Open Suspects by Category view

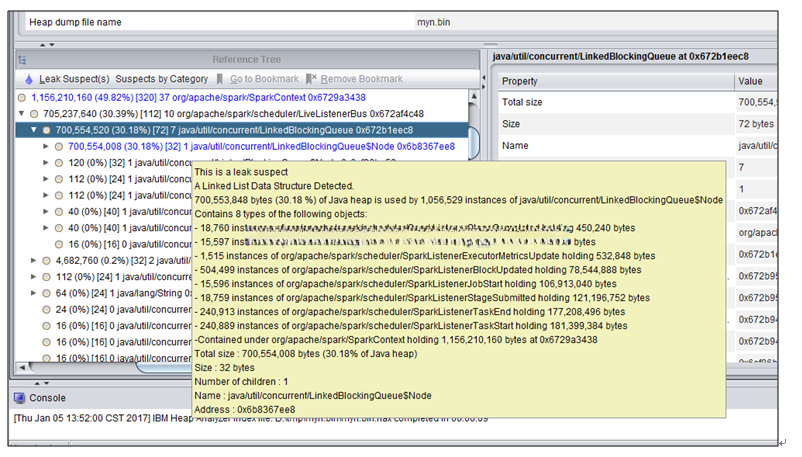tap(161, 79)
